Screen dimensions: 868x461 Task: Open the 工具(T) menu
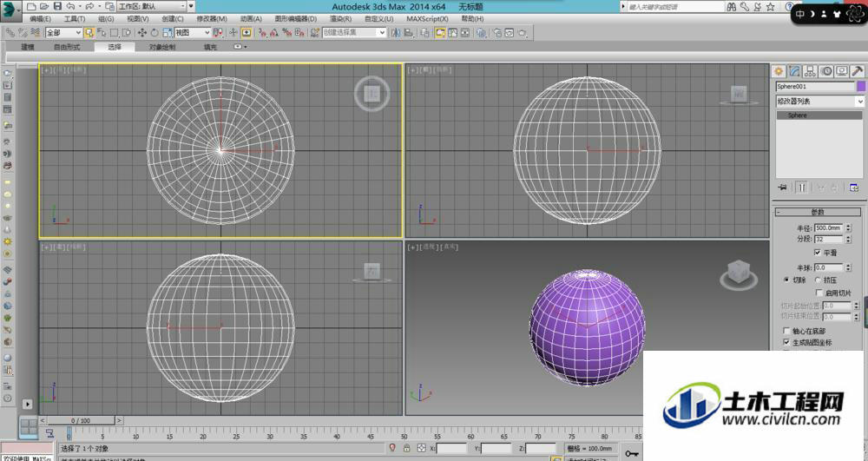tap(74, 19)
